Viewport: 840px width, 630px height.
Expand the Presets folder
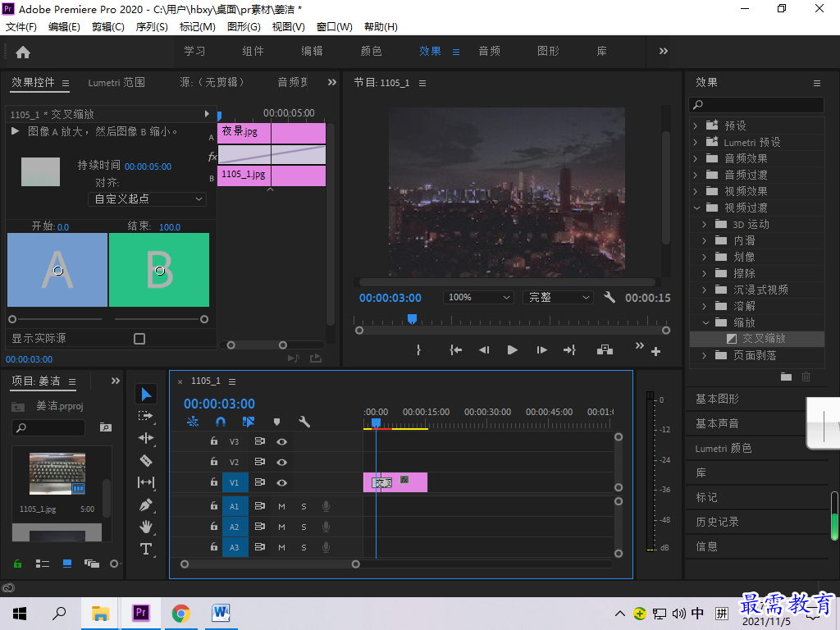click(x=696, y=126)
